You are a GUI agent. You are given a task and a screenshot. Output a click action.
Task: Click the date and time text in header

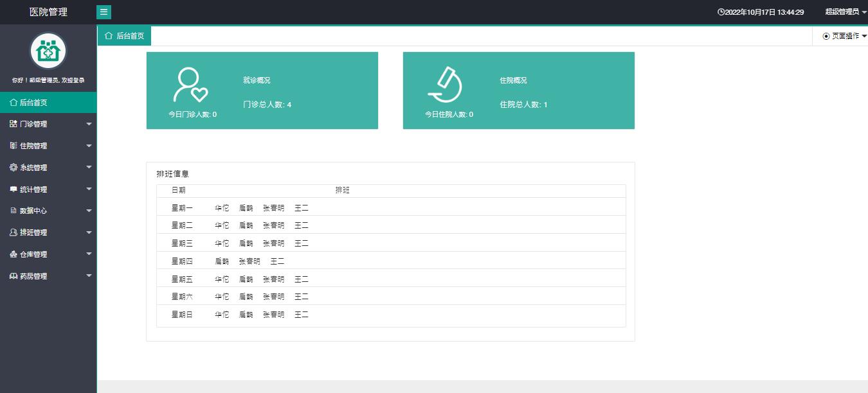click(764, 12)
